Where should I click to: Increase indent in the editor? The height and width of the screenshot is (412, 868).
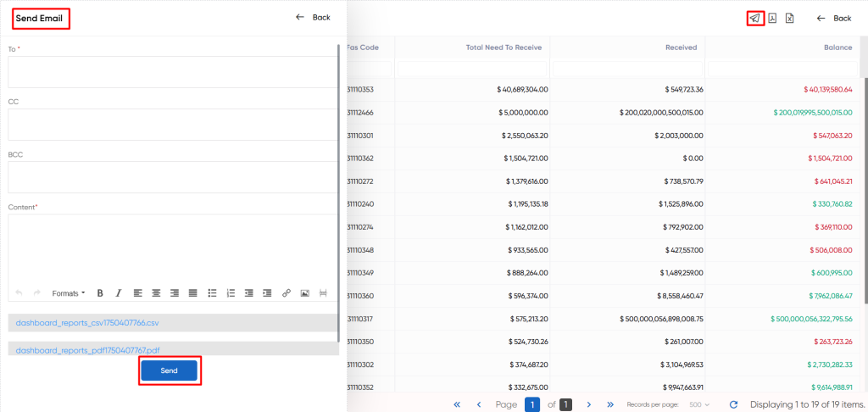pyautogui.click(x=267, y=293)
